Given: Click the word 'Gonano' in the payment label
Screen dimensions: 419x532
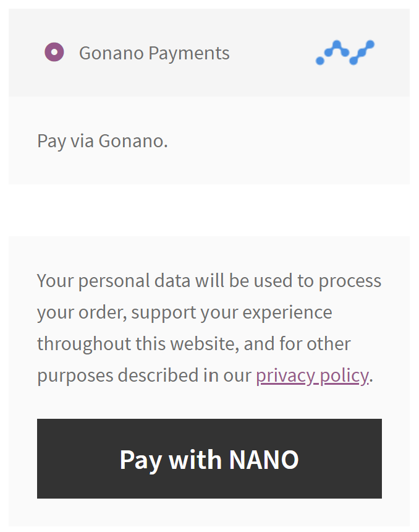Looking at the screenshot, I should click(x=111, y=53).
